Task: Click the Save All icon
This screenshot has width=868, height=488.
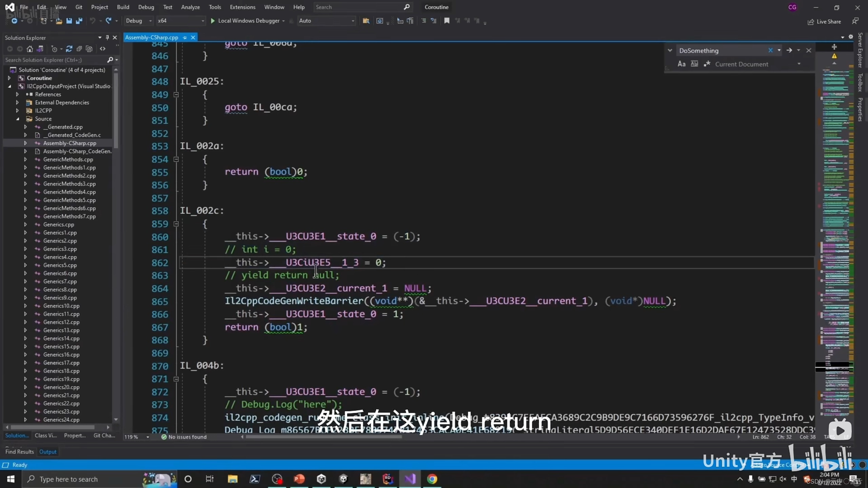Action: 79,21
